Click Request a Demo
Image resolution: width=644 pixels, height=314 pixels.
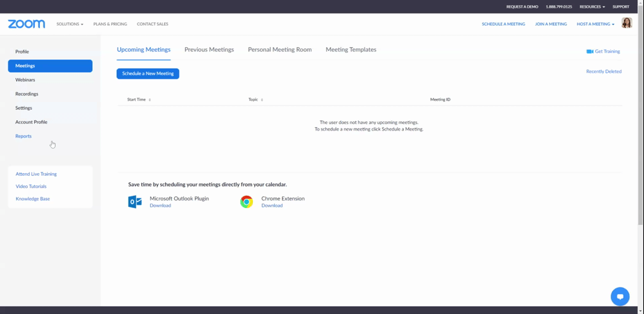522,6
